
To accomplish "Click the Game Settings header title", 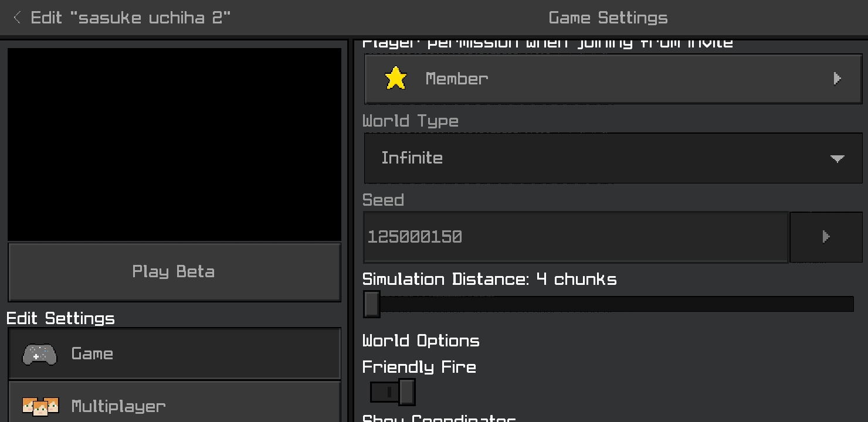I will (608, 18).
